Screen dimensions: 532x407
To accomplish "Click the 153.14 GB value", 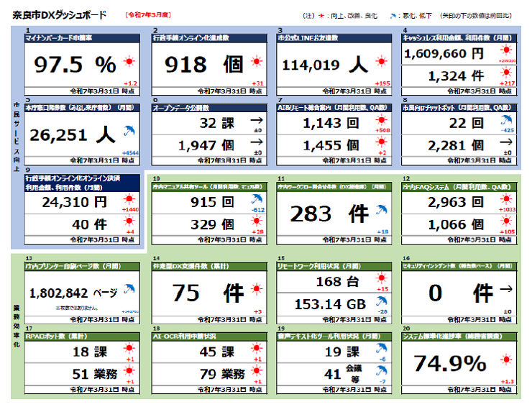I will click(330, 304).
